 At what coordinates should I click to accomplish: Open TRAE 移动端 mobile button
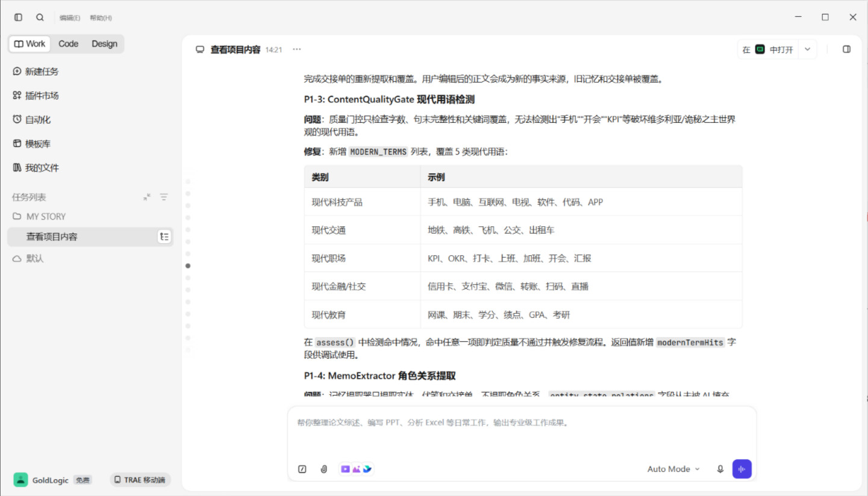[140, 480]
